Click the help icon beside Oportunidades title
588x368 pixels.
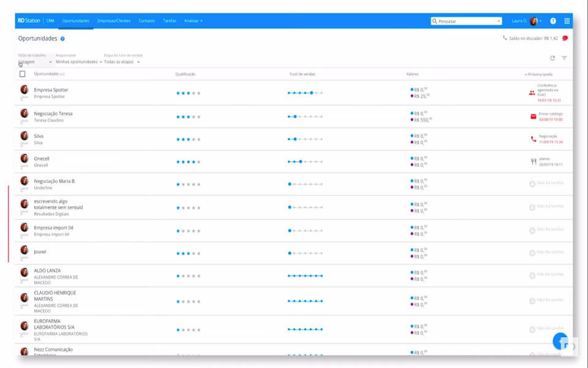click(62, 39)
